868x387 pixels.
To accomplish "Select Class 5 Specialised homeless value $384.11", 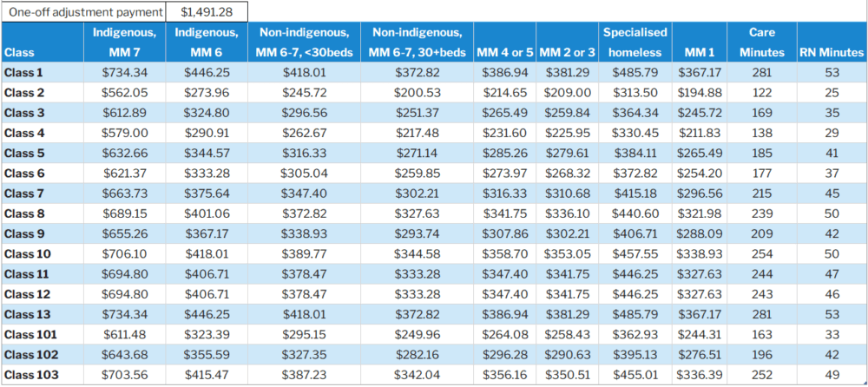I will pyautogui.click(x=635, y=154).
